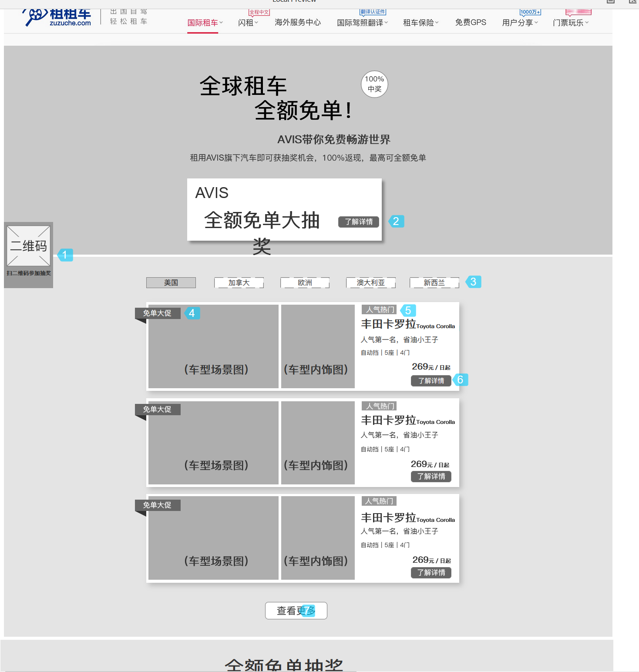
Task: Switch to the 加拿大 tab
Action: pos(239,283)
